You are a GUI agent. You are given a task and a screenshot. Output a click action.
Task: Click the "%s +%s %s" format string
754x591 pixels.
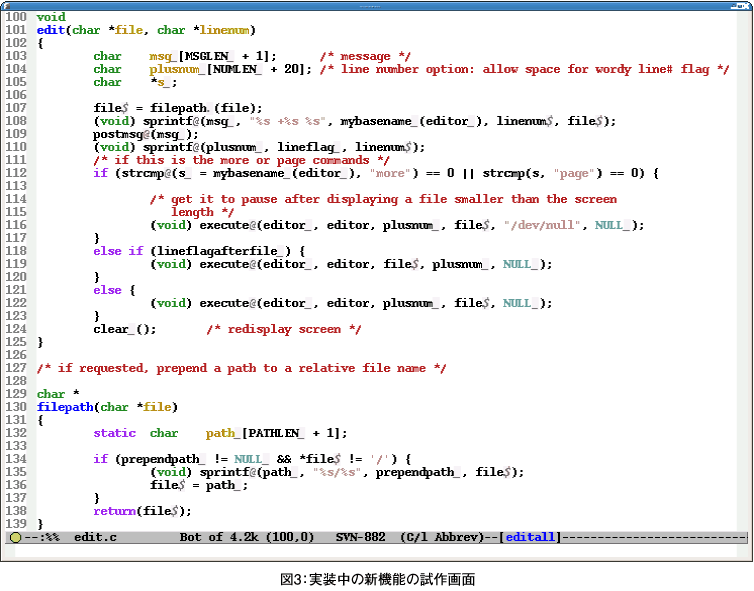pos(288,121)
